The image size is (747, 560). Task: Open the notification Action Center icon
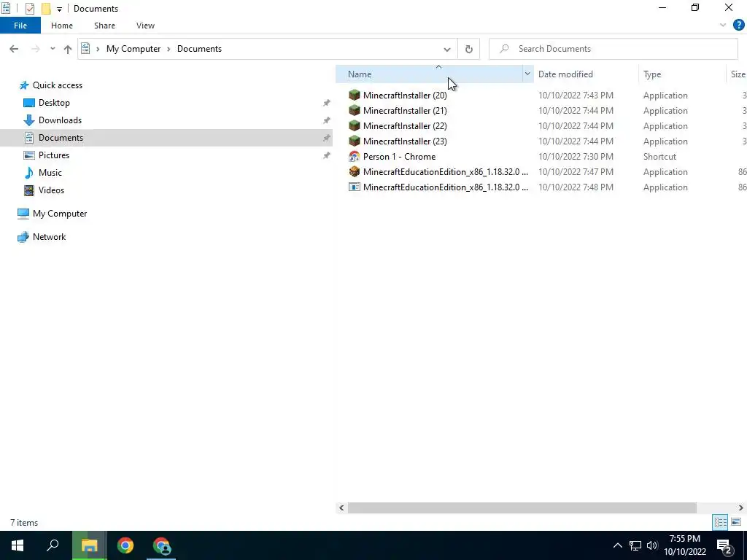(x=724, y=545)
